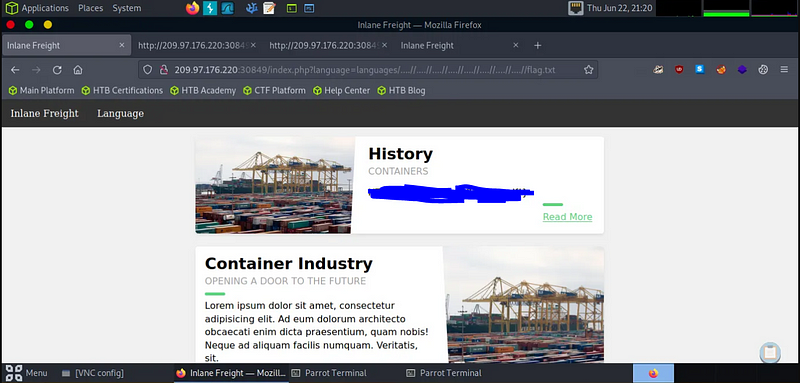This screenshot has width=800, height=383.
Task: Open the Inlane Freight brand link
Action: click(x=44, y=113)
